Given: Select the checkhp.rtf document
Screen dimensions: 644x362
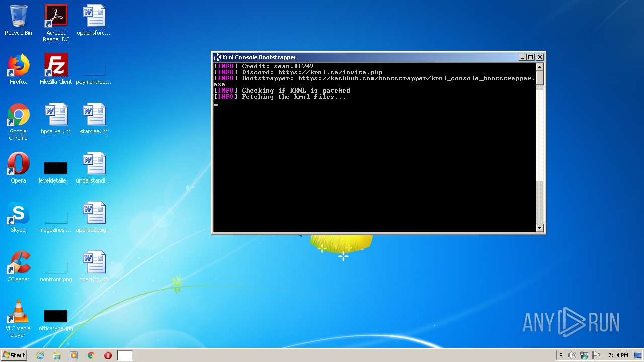Looking at the screenshot, I should 94,267.
